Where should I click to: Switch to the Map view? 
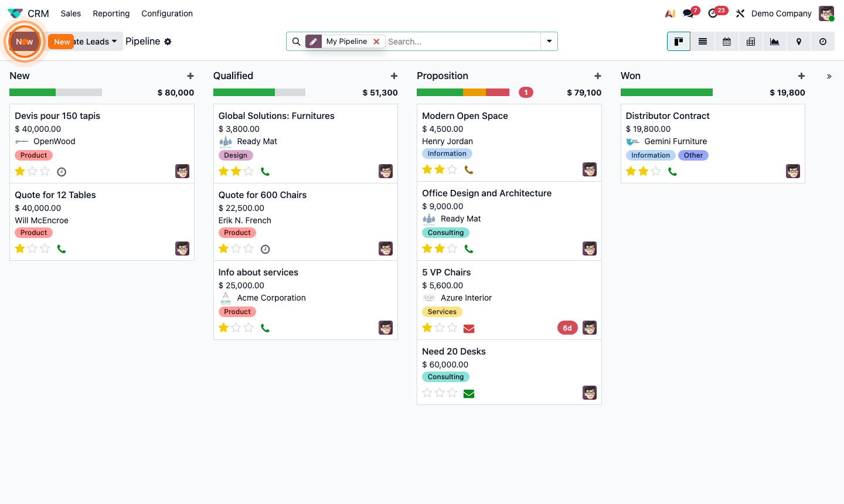[798, 41]
